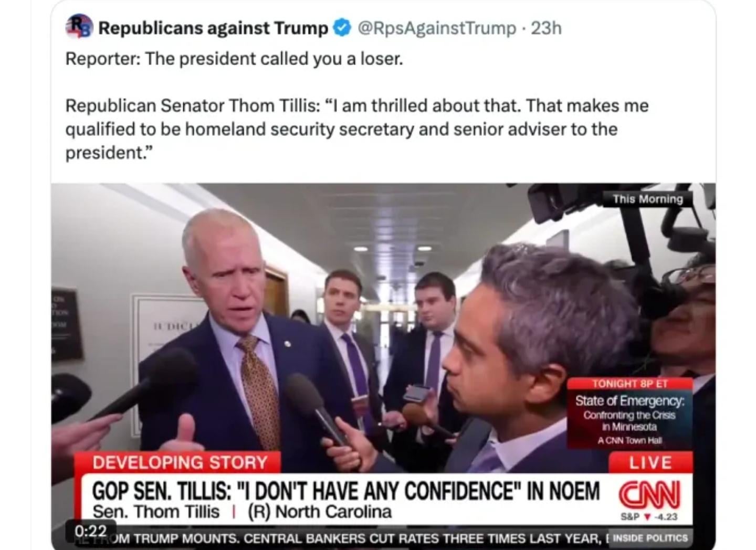
Task: Click the 0:22 video duration badge
Action: coord(91,531)
